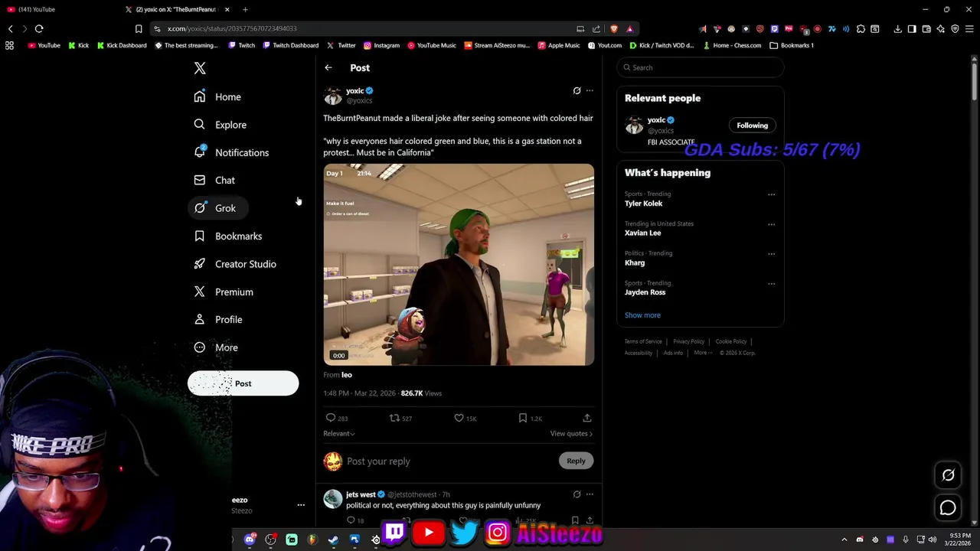Open the Twitch Dashboard bookmark

point(290,45)
